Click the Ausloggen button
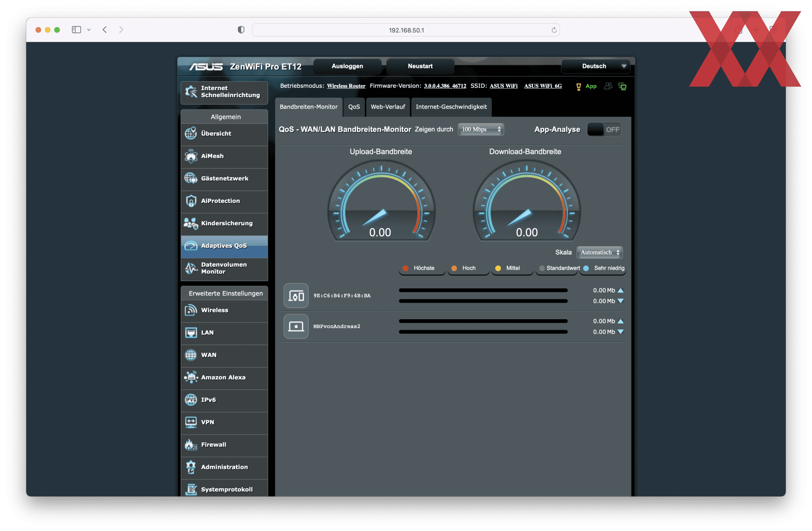812x531 pixels. click(347, 66)
